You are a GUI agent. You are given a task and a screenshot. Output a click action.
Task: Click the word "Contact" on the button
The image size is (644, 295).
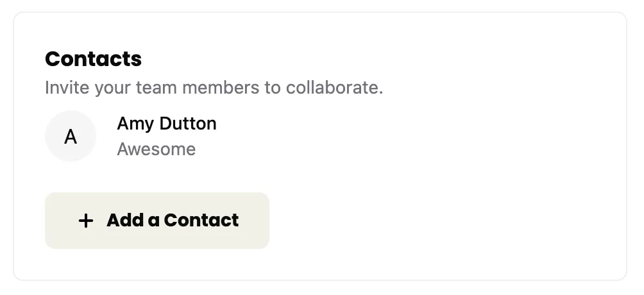[201, 221]
